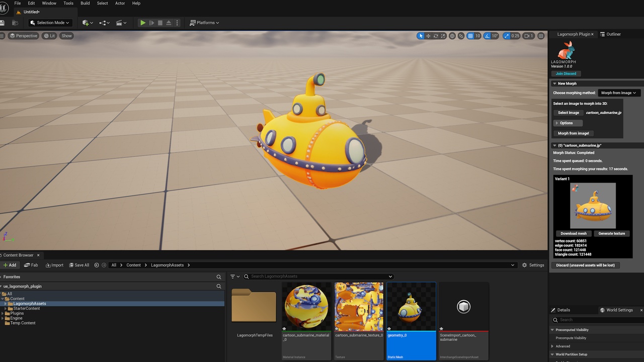
Task: Click the Browse content icon beside Save
Action: (15, 23)
